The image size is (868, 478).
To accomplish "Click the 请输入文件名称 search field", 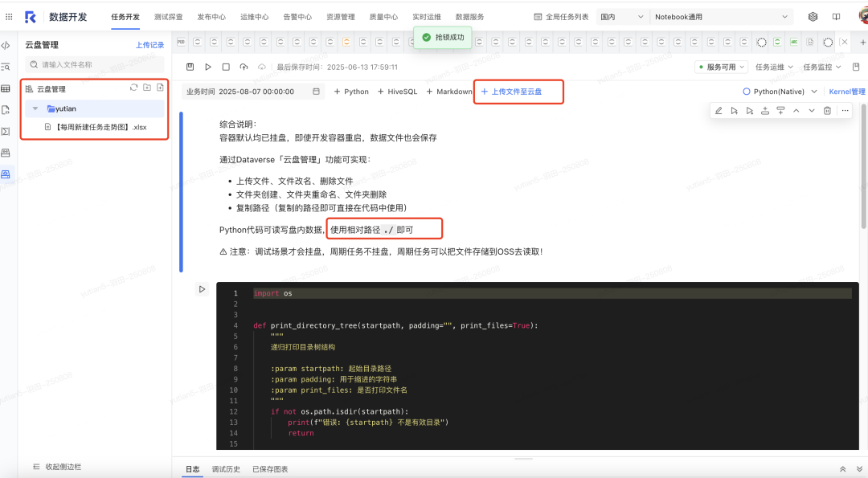I will (x=95, y=65).
